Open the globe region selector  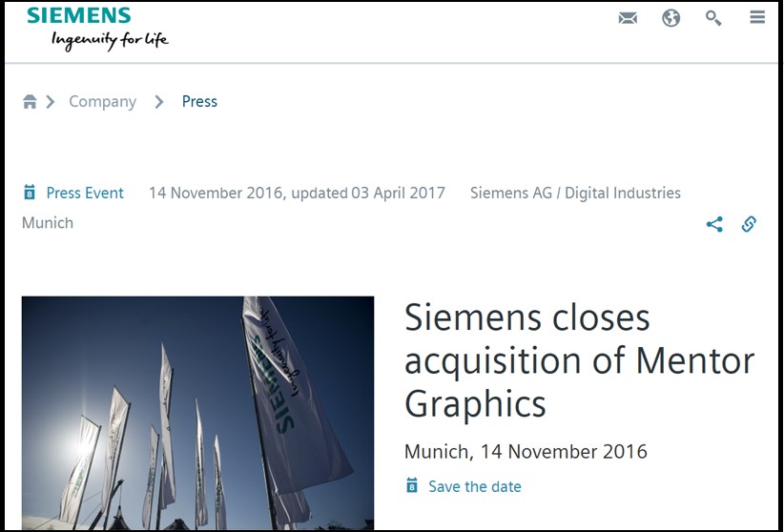[671, 18]
